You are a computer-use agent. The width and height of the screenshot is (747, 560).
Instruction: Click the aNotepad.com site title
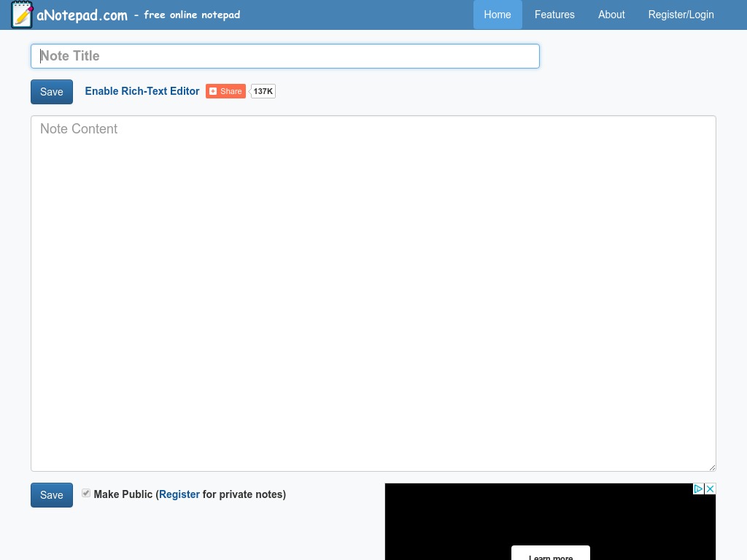(x=82, y=15)
